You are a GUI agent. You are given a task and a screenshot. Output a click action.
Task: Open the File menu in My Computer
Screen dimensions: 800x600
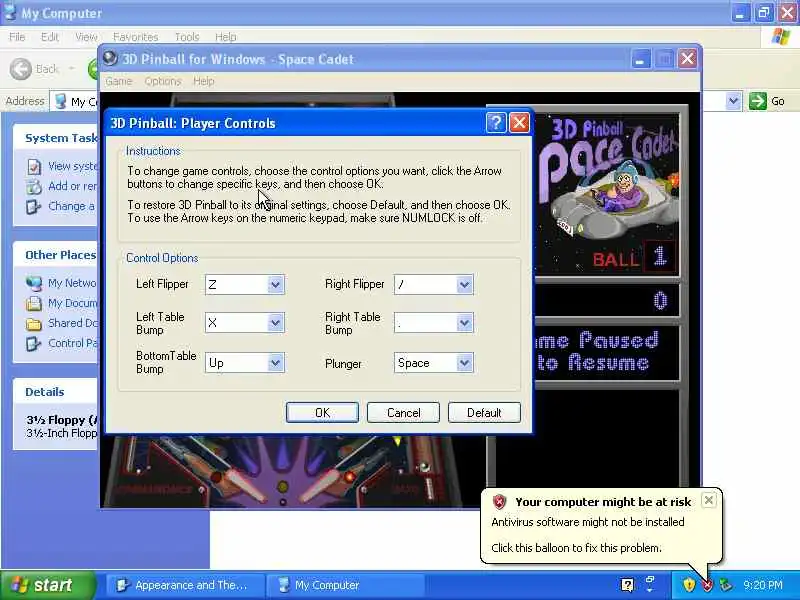pyautogui.click(x=17, y=37)
